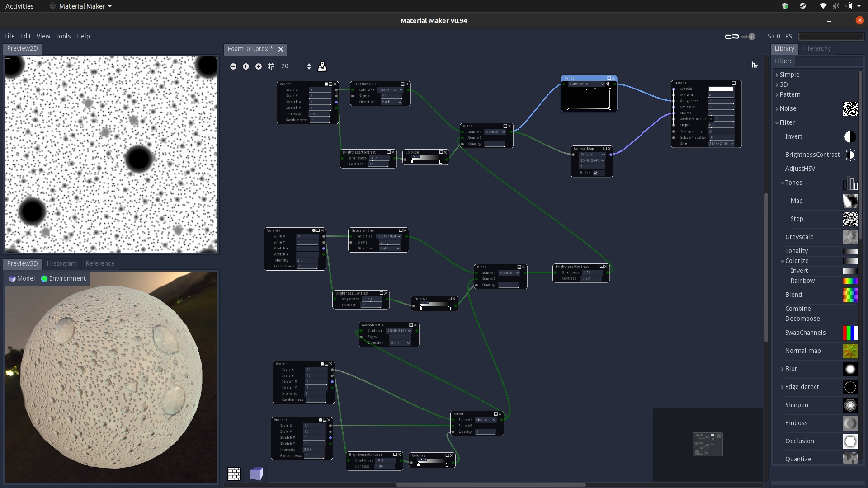Expand the Noise category in Library
Screen dimensions: 868x488
777,108
